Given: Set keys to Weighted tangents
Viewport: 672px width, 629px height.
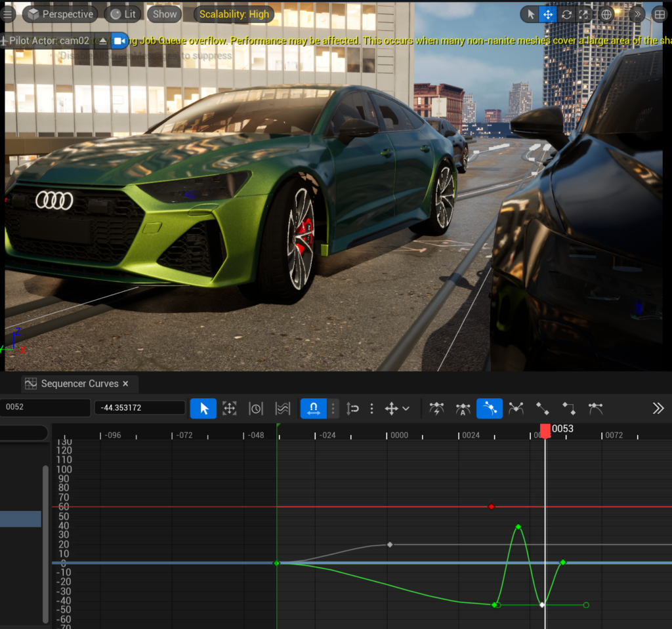Looking at the screenshot, I should [595, 409].
